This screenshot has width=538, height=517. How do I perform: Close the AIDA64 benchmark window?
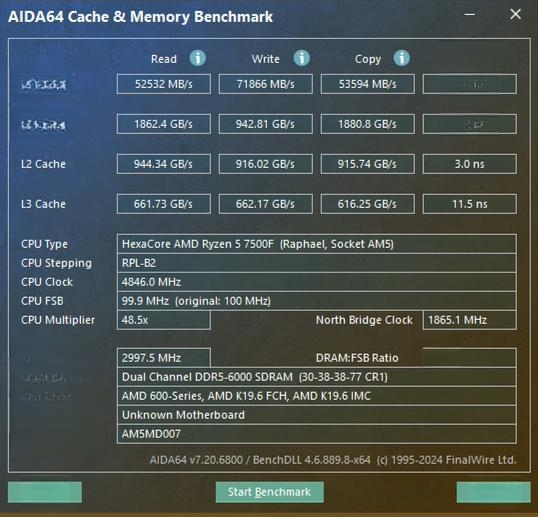[515, 14]
